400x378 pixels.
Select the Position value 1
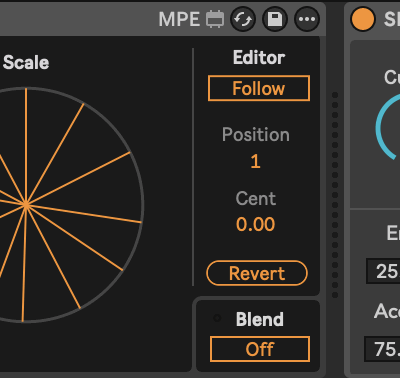pyautogui.click(x=255, y=161)
